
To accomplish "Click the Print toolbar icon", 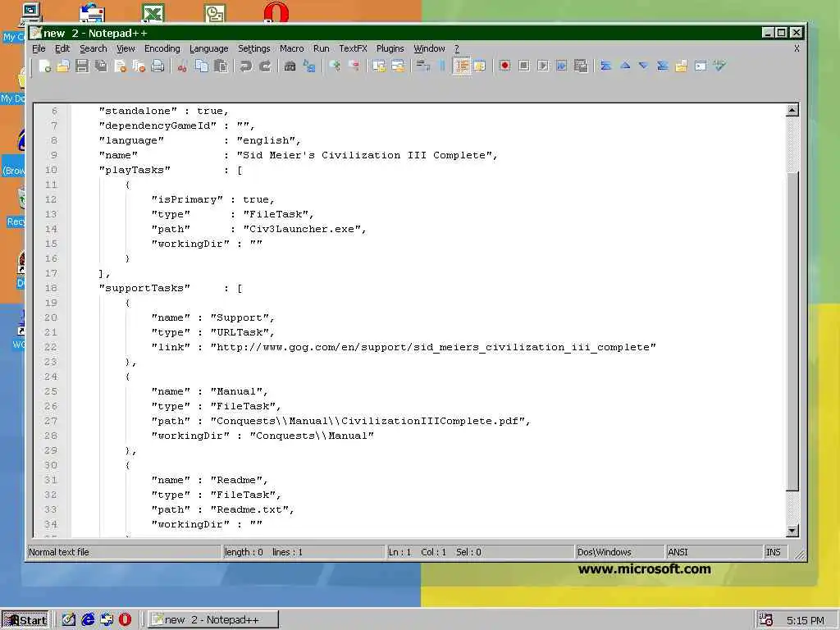I will pos(157,66).
